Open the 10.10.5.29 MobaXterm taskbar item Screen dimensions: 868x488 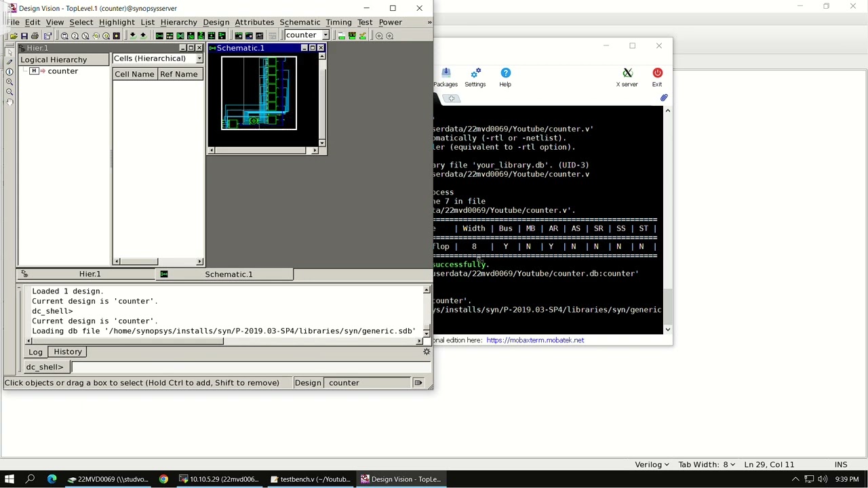coord(219,479)
